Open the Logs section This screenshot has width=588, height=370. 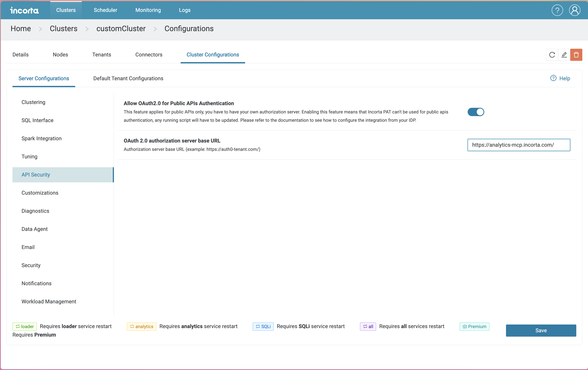point(185,10)
